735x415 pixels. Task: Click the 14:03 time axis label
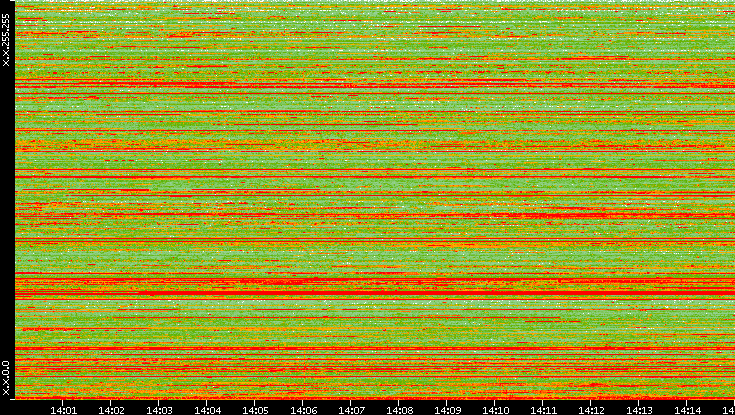(159, 409)
